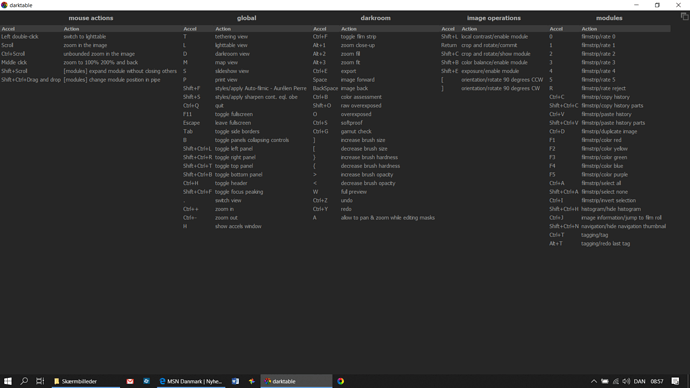Select 'gamut check' action
Screen dimensions: 690x388
click(x=356, y=131)
